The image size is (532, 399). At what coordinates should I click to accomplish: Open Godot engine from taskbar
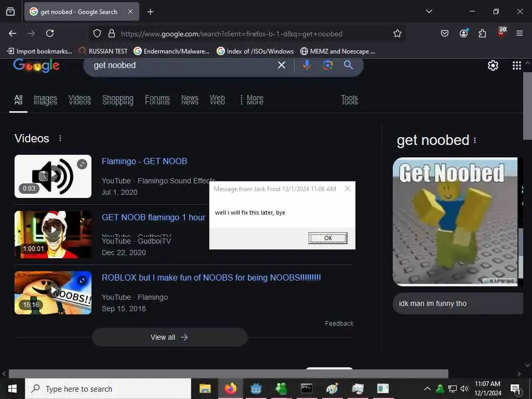pyautogui.click(x=256, y=389)
